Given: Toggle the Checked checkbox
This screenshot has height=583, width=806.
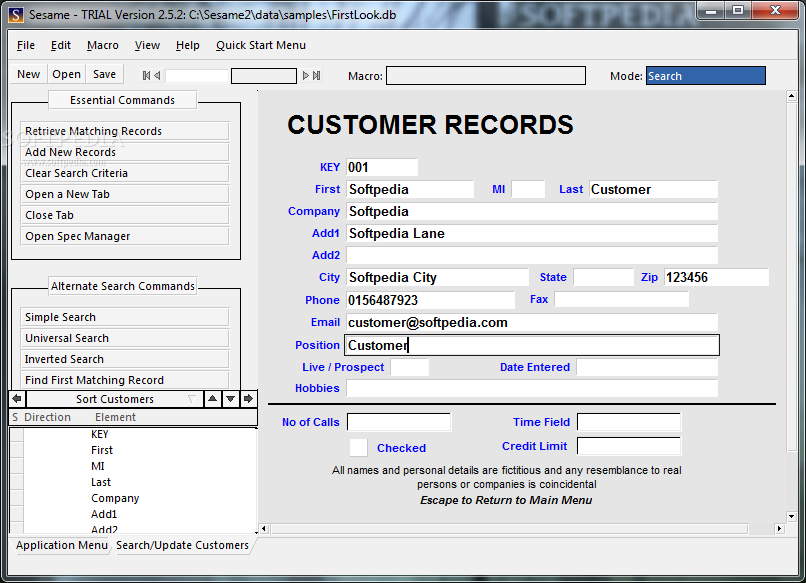Looking at the screenshot, I should (x=358, y=447).
